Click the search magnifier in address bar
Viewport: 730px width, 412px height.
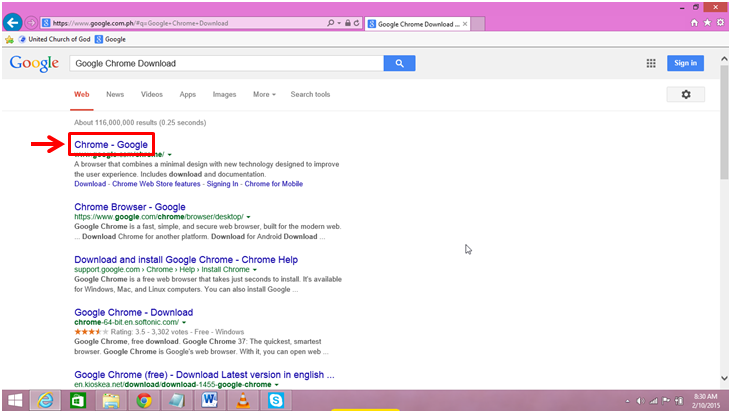331,23
